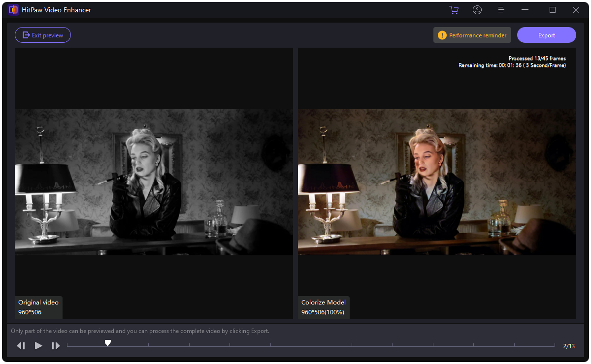Click the Original video 960*506 label
This screenshot has width=591, height=364.
38,307
